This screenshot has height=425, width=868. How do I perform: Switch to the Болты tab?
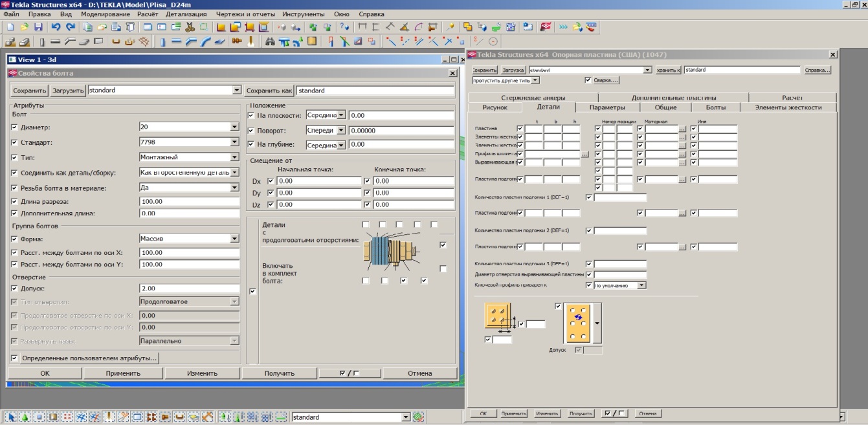click(715, 107)
